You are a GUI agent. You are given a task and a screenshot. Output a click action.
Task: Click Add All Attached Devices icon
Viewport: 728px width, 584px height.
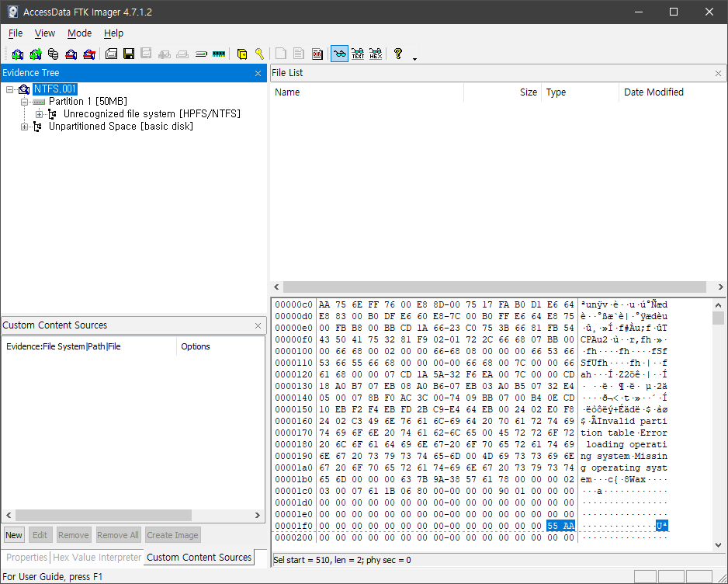tap(36, 54)
